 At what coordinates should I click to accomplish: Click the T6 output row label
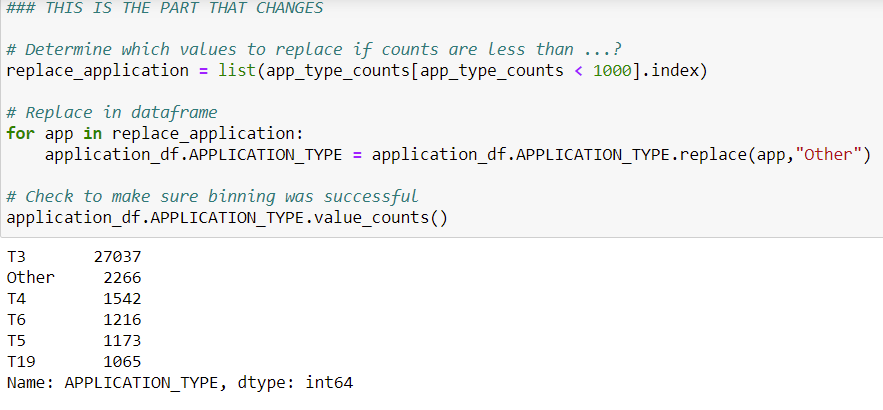pos(16,320)
